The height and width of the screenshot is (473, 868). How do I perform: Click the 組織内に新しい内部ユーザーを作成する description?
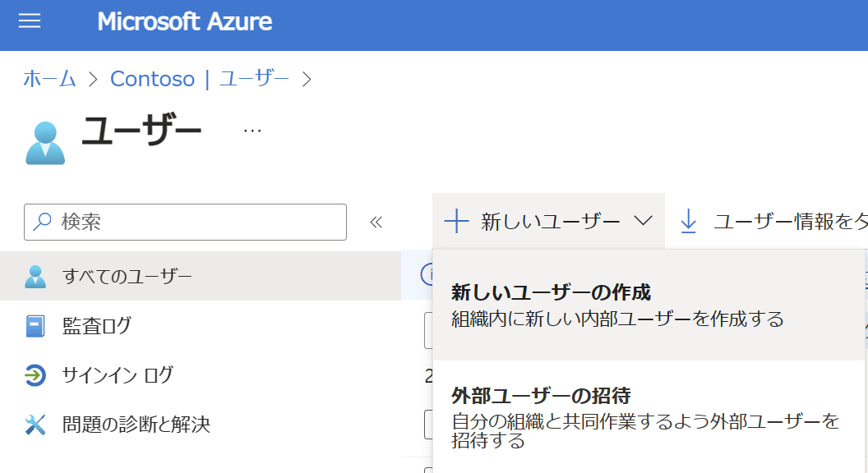(x=617, y=319)
